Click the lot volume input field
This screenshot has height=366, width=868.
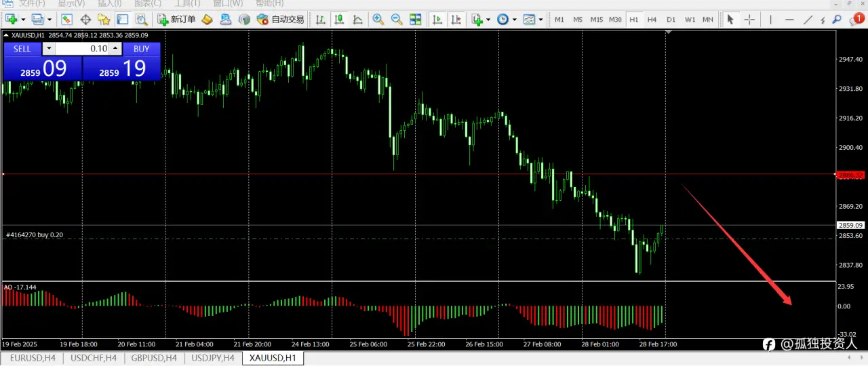pos(82,49)
